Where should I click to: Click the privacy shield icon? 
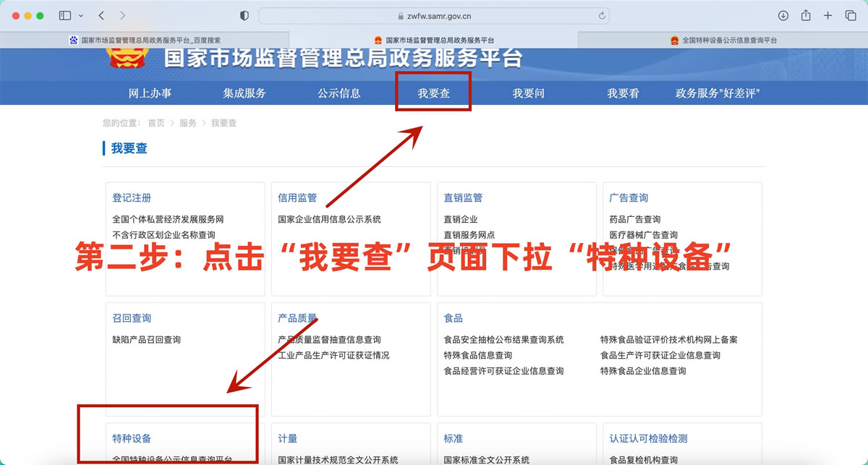pyautogui.click(x=244, y=15)
